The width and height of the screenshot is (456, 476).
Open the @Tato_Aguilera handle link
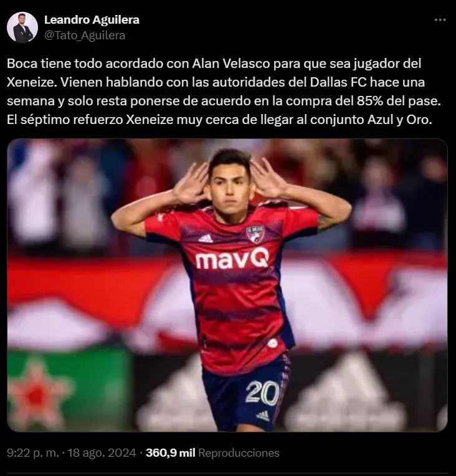85,36
